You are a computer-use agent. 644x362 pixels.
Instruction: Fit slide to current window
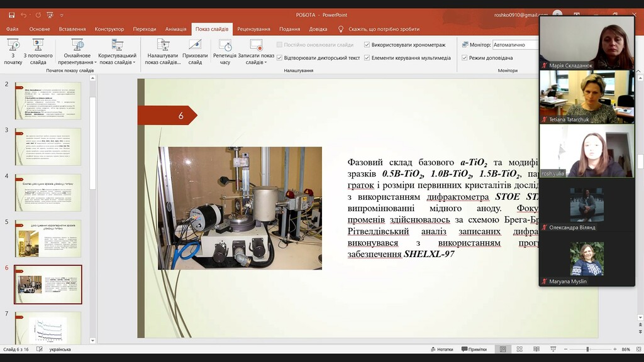pos(639,349)
